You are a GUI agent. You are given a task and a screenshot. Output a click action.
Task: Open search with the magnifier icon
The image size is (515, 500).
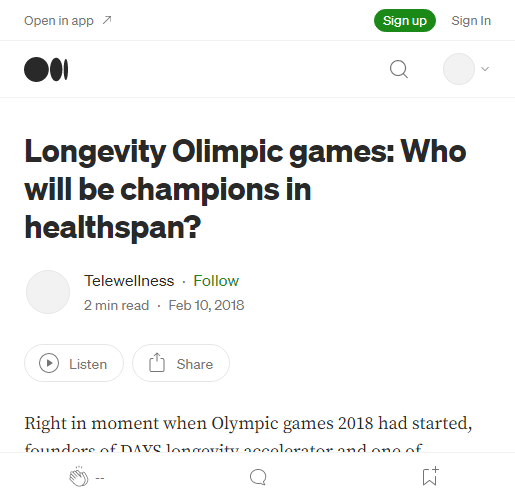click(x=399, y=69)
